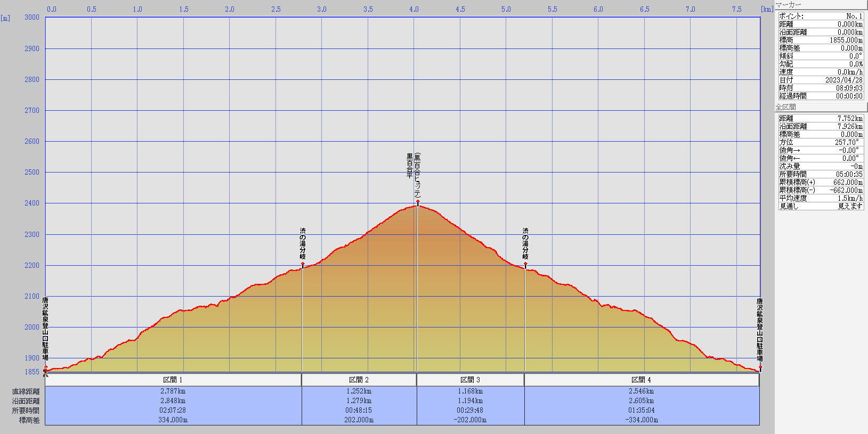Click 区間 1 time cell 02:07:28

point(173,411)
